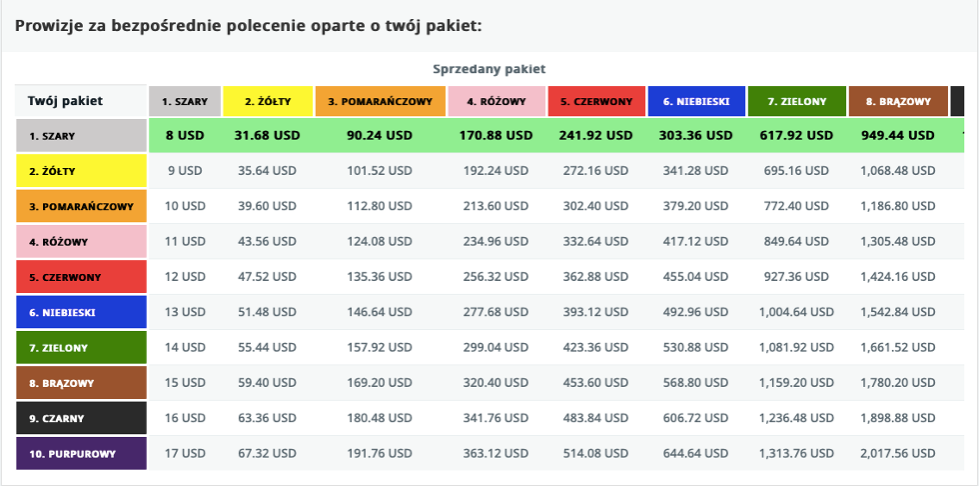Click the '1,159.20 USD' cell
980x487 pixels.
[797, 382]
